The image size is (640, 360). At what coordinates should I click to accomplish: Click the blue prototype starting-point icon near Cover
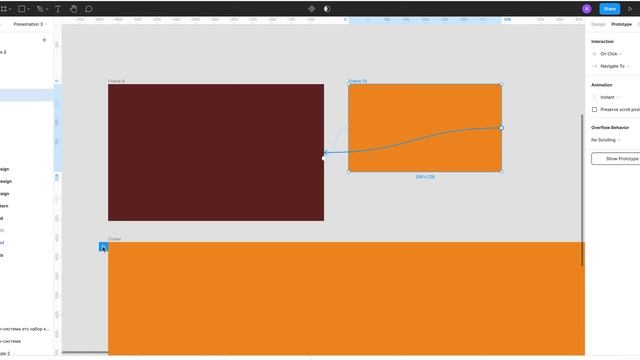coord(103,247)
